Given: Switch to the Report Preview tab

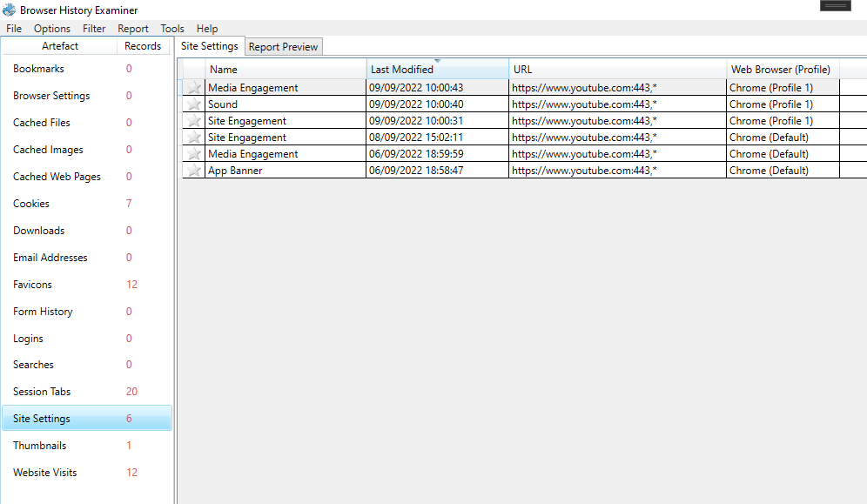Looking at the screenshot, I should [282, 46].
